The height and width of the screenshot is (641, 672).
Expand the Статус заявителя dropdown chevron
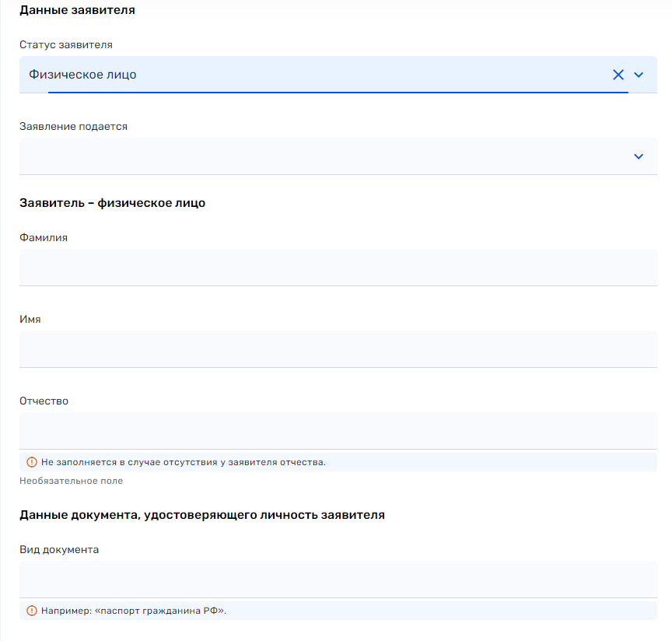tap(639, 75)
